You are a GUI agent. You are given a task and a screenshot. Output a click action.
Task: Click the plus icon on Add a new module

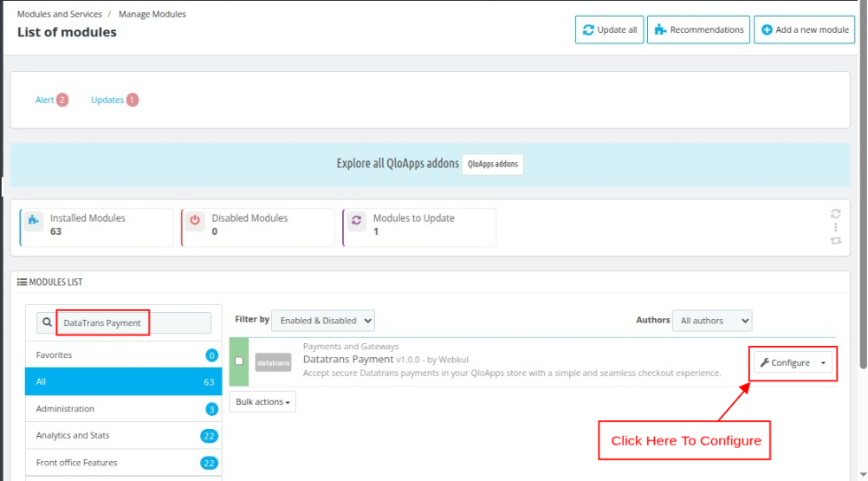(x=767, y=29)
